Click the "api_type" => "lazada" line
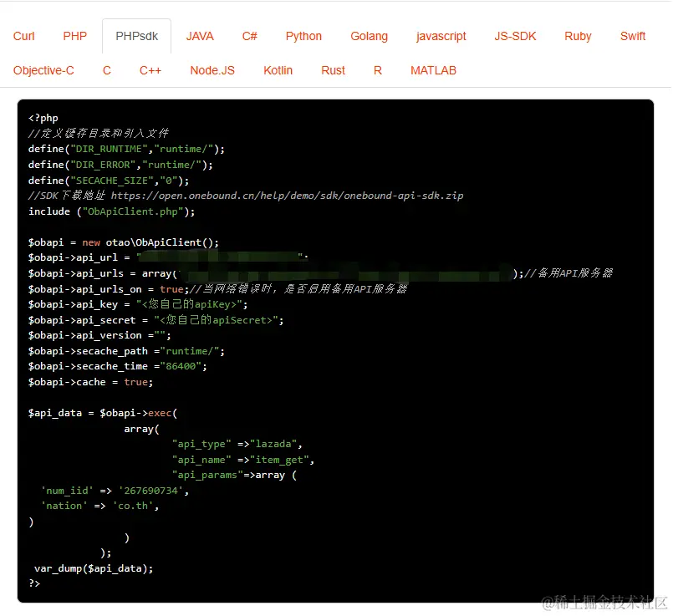The height and width of the screenshot is (616, 673). [237, 444]
